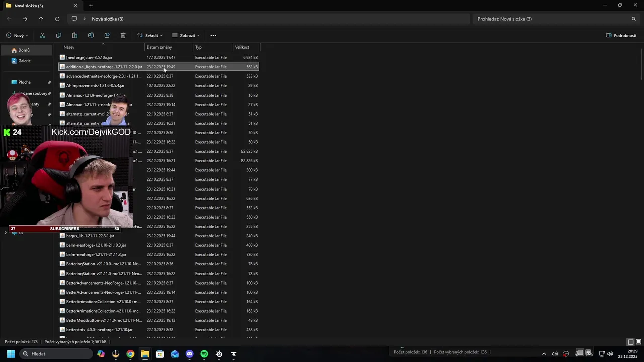Click the taskbar Hledat search box
Screen dimensions: 644x362
pyautogui.click(x=55, y=354)
